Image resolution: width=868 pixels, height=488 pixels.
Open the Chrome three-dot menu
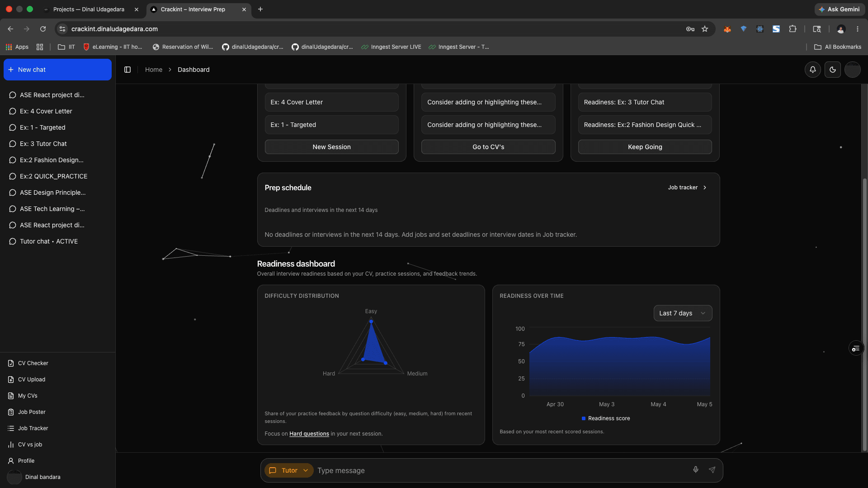(x=857, y=29)
